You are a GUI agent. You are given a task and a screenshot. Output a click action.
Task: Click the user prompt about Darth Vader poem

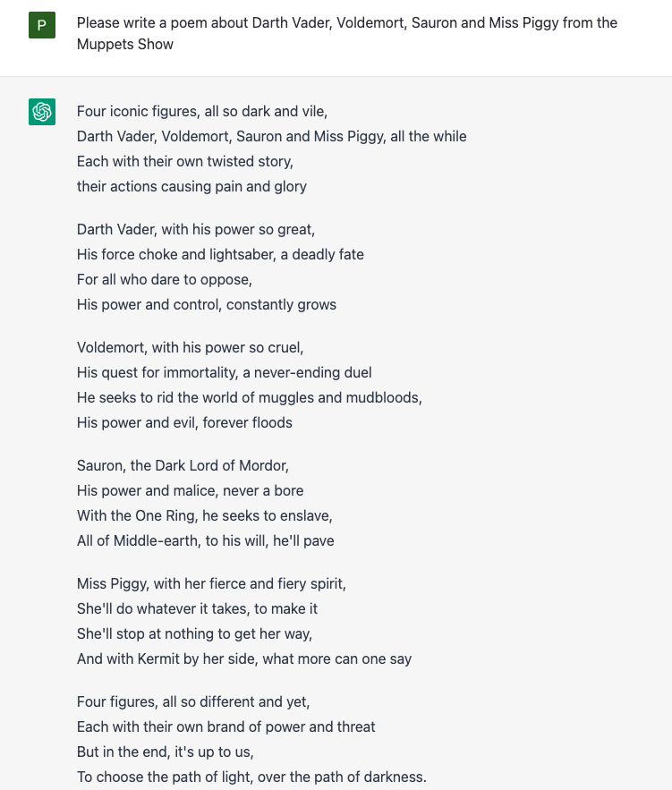[x=347, y=33]
